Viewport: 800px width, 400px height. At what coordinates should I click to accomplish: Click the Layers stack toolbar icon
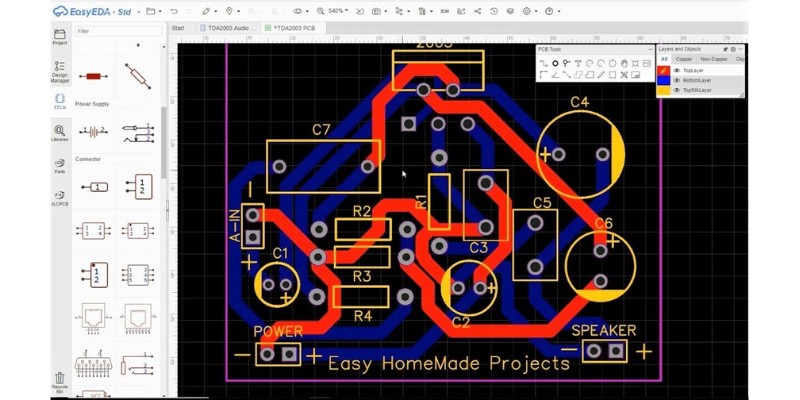[x=510, y=11]
